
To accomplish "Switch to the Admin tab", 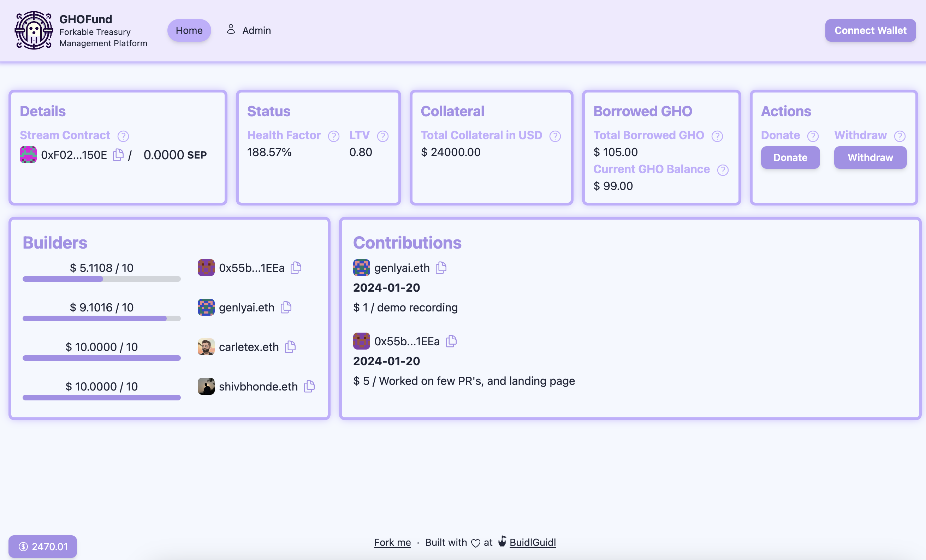I will (249, 30).
